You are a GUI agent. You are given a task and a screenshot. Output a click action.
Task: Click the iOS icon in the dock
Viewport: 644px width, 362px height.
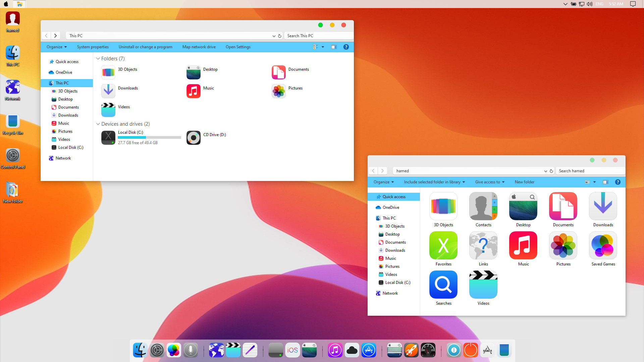tap(292, 350)
